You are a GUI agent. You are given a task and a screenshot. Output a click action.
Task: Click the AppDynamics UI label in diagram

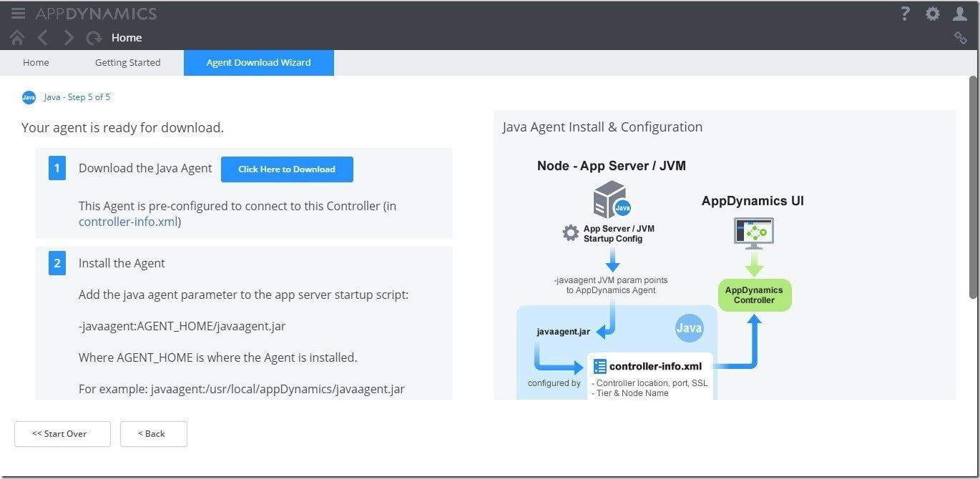(x=753, y=201)
